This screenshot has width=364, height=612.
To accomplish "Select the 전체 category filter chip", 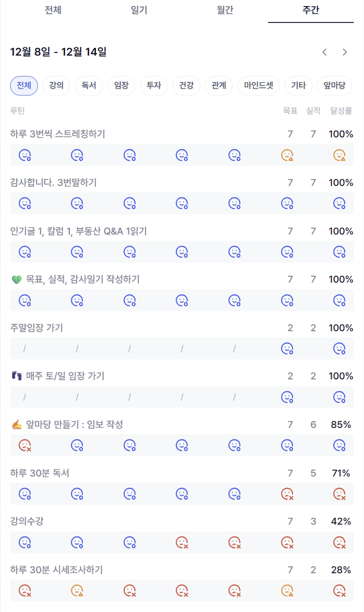I will (x=24, y=85).
